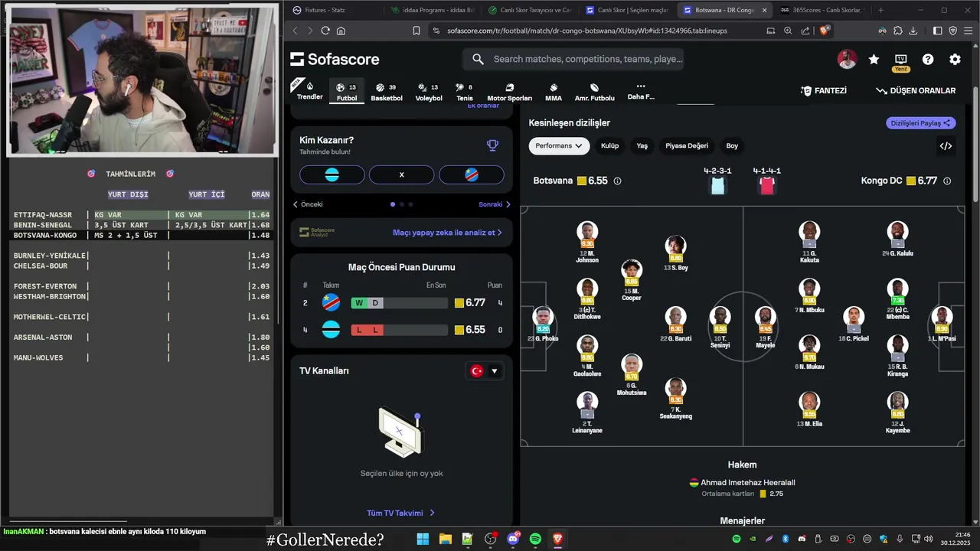Select the Motor Sporları tab

pos(509,92)
